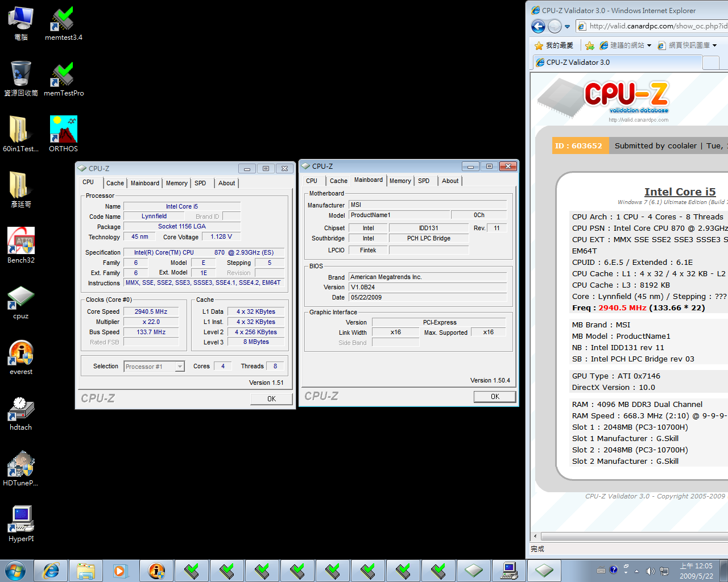Switch to SPD tab in CPU-Z 1.51 window
This screenshot has height=582, width=728.
pos(200,183)
